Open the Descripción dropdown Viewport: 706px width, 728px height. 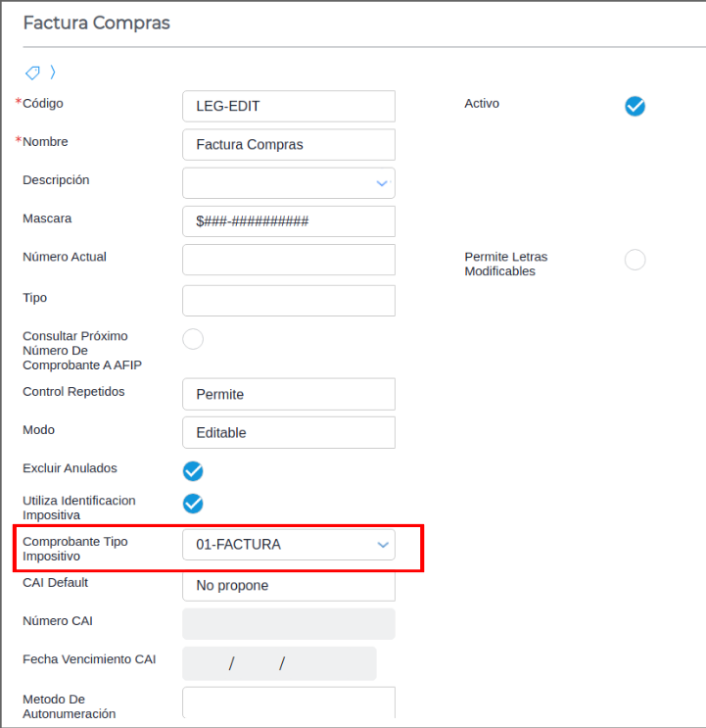tap(381, 183)
